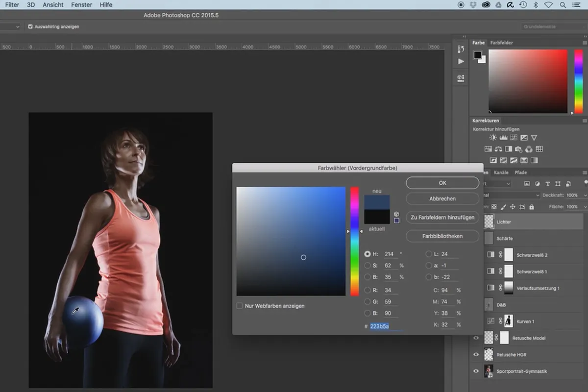Open the Layers panel options menu
Screen dimensions: 588x392
[585, 172]
